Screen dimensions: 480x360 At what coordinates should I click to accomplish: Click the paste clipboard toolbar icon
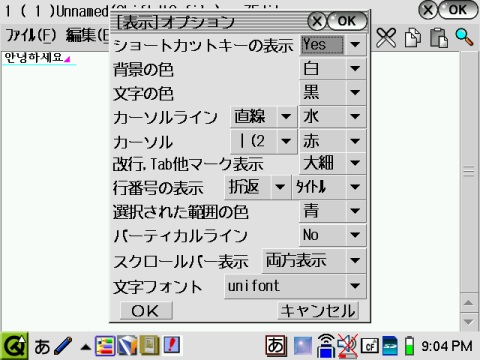(438, 37)
